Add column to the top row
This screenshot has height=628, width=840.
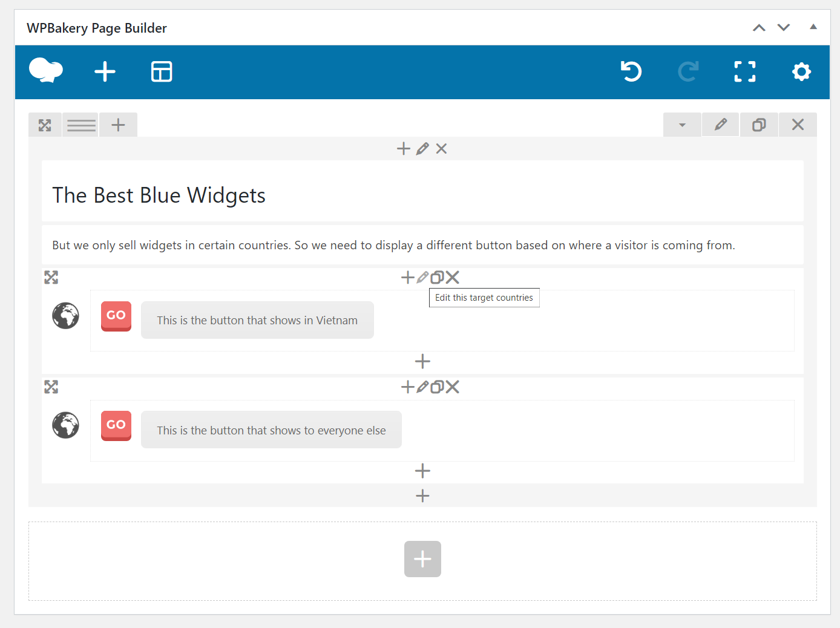tap(119, 125)
